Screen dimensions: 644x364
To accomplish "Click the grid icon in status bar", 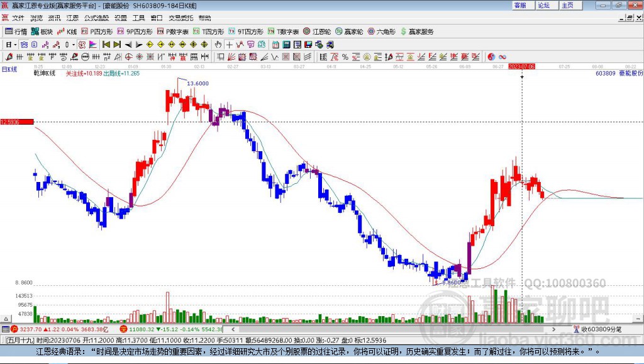I will (5, 329).
